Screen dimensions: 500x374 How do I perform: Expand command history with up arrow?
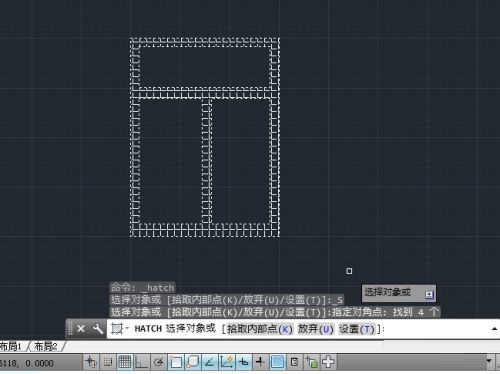point(495,329)
